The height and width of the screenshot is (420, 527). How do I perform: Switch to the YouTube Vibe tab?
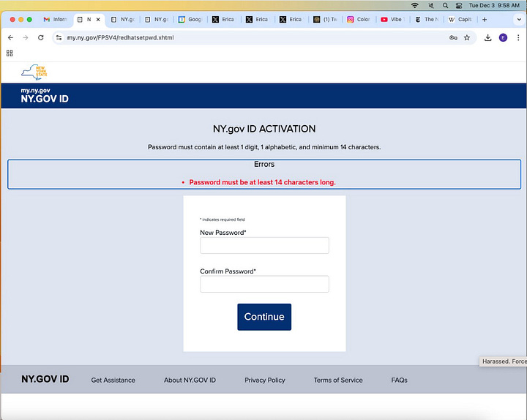pyautogui.click(x=393, y=20)
